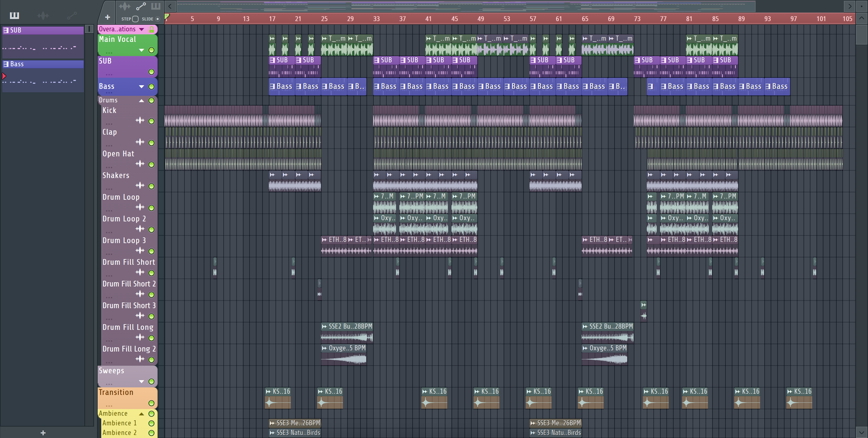
Task: Mute the Transition track
Action: (x=152, y=403)
